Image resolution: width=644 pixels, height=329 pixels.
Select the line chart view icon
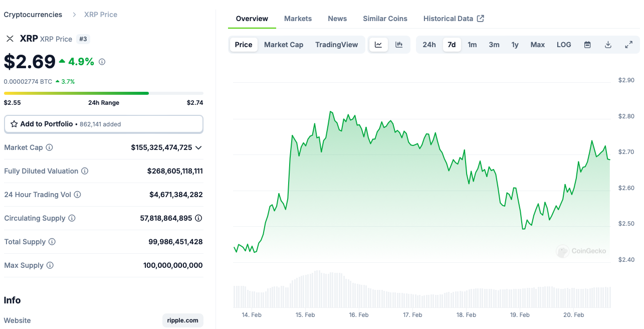tap(378, 44)
